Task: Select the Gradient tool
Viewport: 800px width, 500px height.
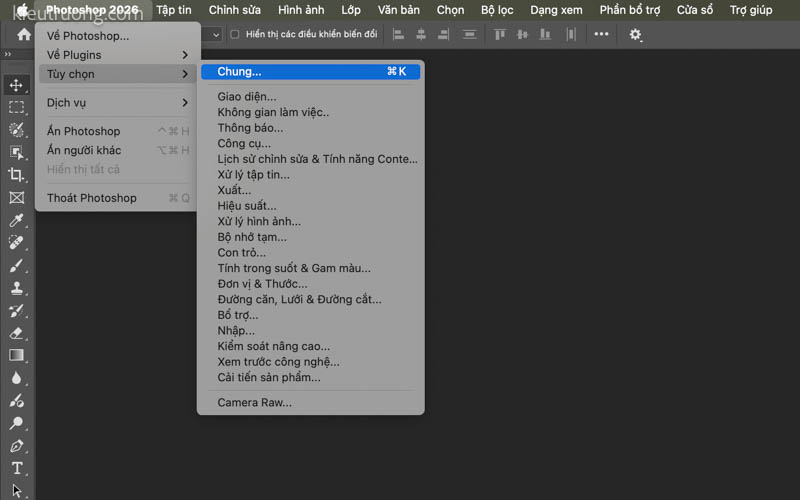Action: click(16, 355)
